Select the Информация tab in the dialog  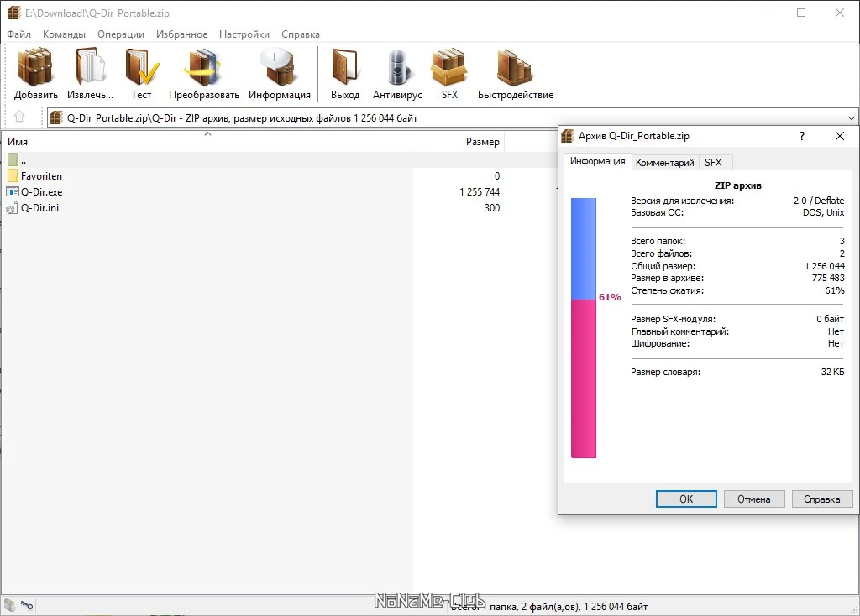(597, 161)
